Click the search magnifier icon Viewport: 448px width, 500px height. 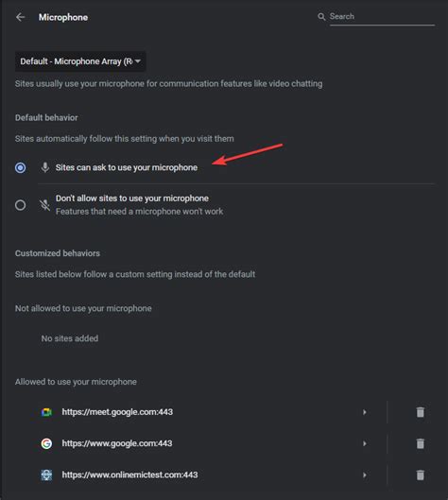coord(321,17)
